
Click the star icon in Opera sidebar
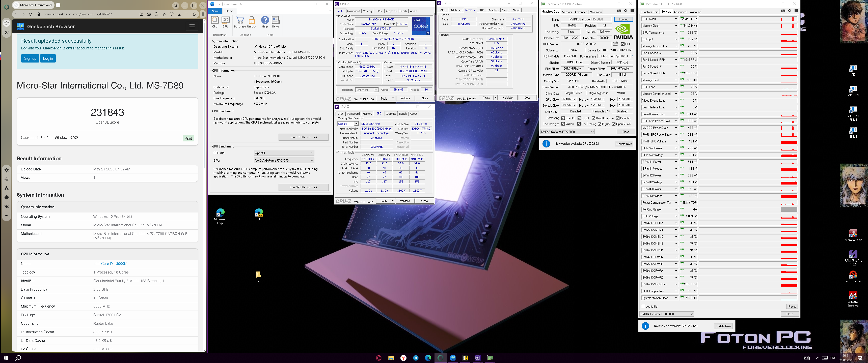[x=6, y=23]
